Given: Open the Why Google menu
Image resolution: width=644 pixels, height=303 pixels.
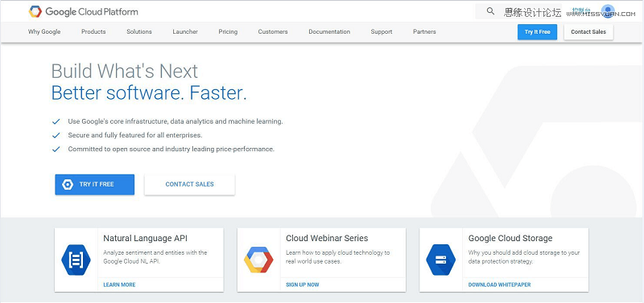Looking at the screenshot, I should (x=44, y=31).
